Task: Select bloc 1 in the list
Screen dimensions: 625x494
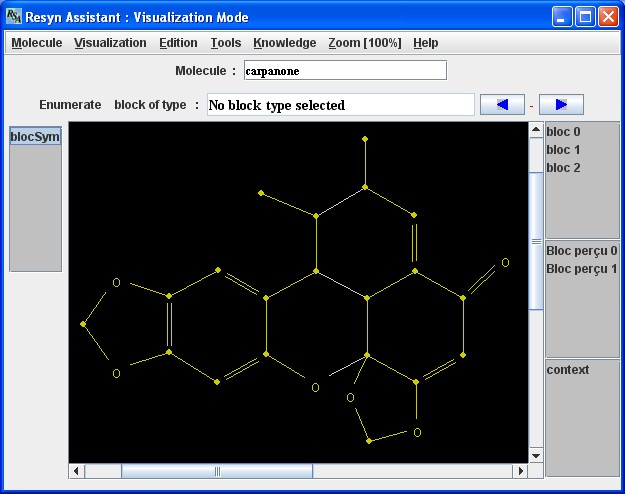Action: point(563,150)
